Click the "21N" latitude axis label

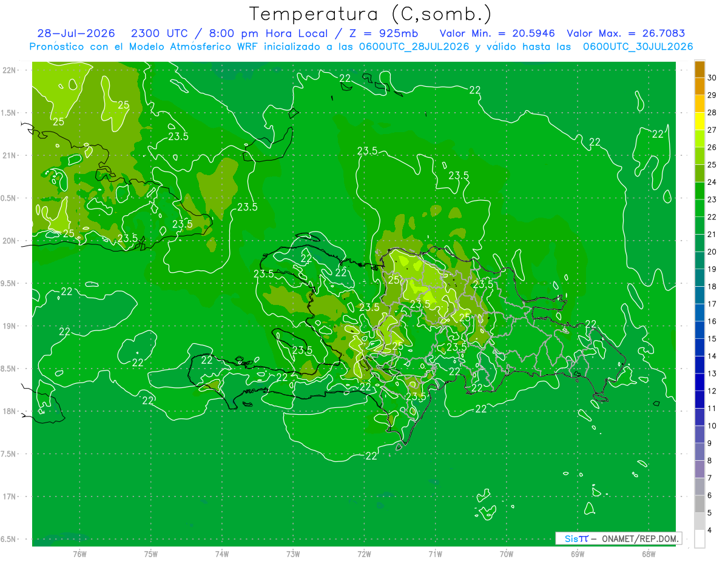pos(10,155)
